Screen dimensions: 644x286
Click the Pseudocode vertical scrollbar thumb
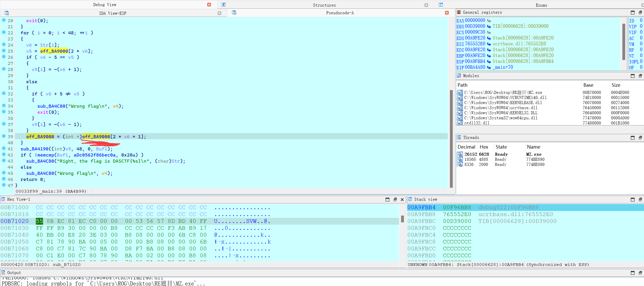coord(451,139)
